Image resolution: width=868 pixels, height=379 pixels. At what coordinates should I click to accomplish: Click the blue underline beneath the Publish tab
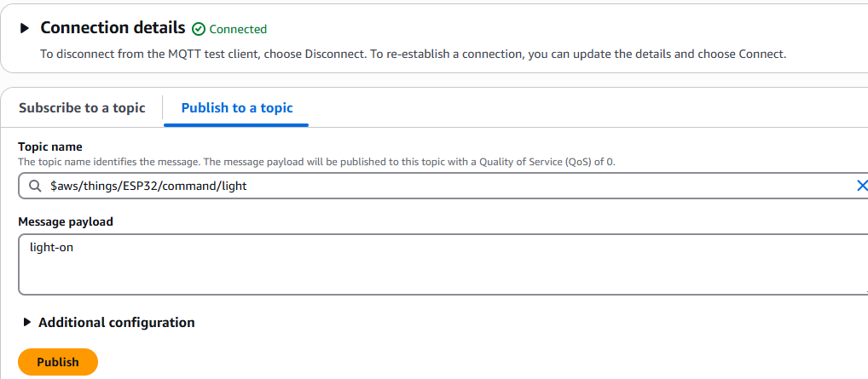click(x=236, y=125)
